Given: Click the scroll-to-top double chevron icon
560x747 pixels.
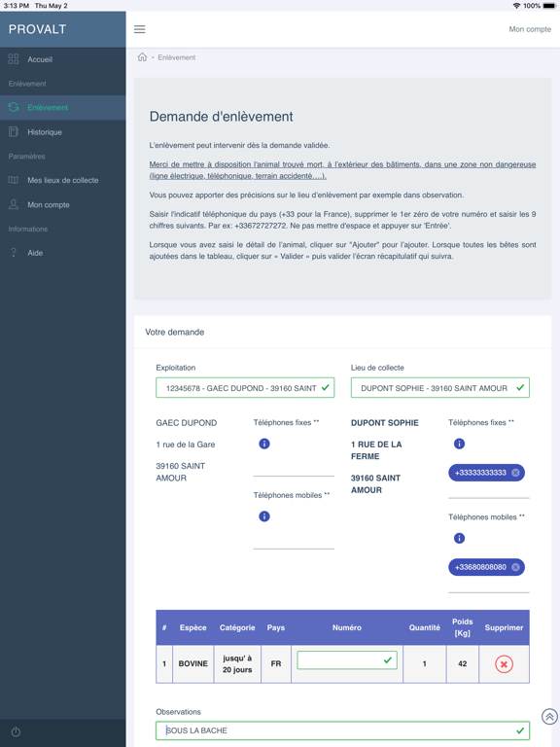Looking at the screenshot, I should [549, 716].
